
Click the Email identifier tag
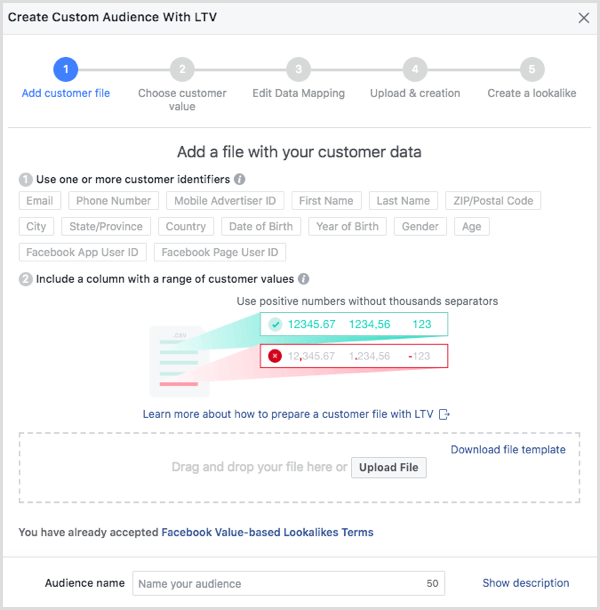[40, 201]
